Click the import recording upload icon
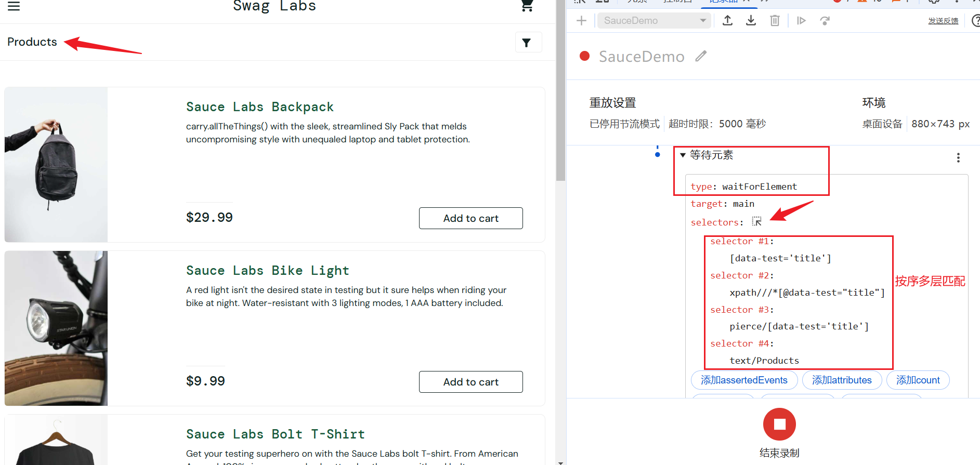This screenshot has width=980, height=465. click(728, 21)
